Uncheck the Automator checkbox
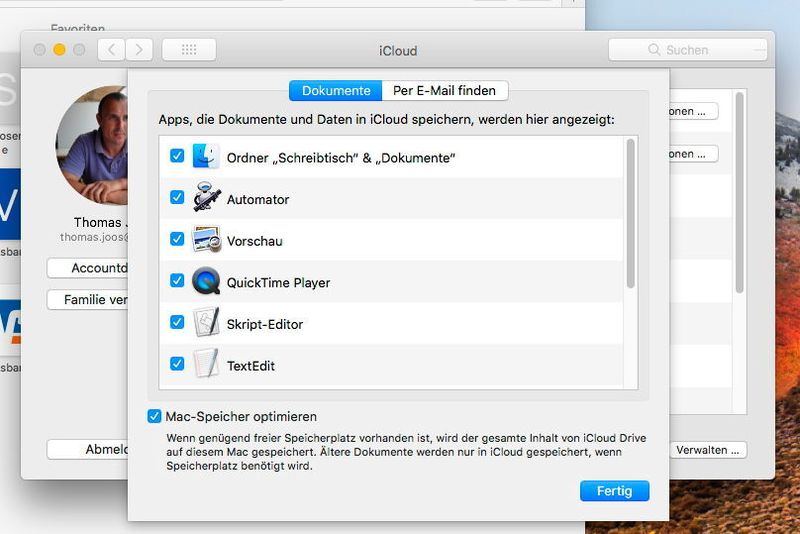Screen dimensions: 800x534 click(x=177, y=197)
